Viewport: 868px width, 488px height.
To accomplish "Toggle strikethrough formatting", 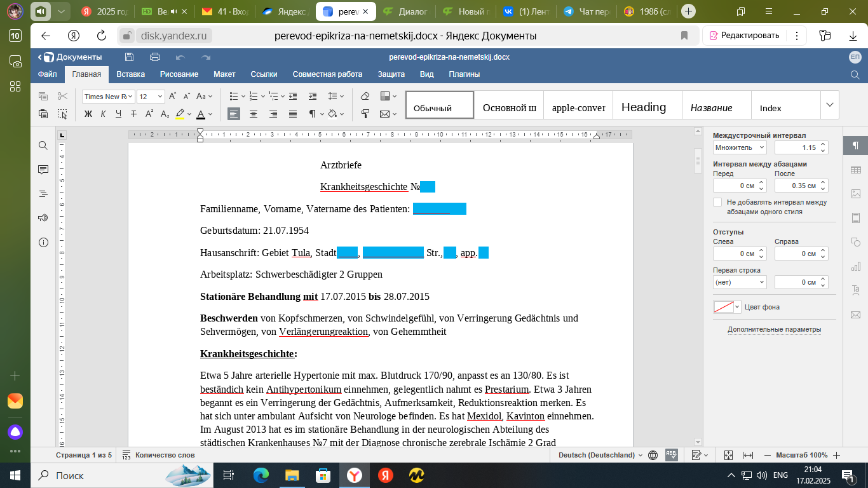I will 133,114.
